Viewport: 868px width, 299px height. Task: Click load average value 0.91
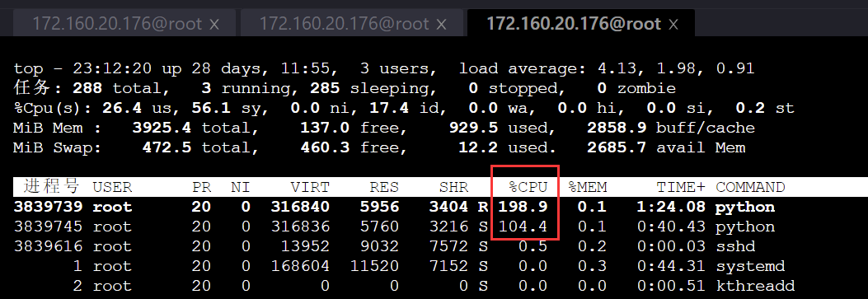734,68
